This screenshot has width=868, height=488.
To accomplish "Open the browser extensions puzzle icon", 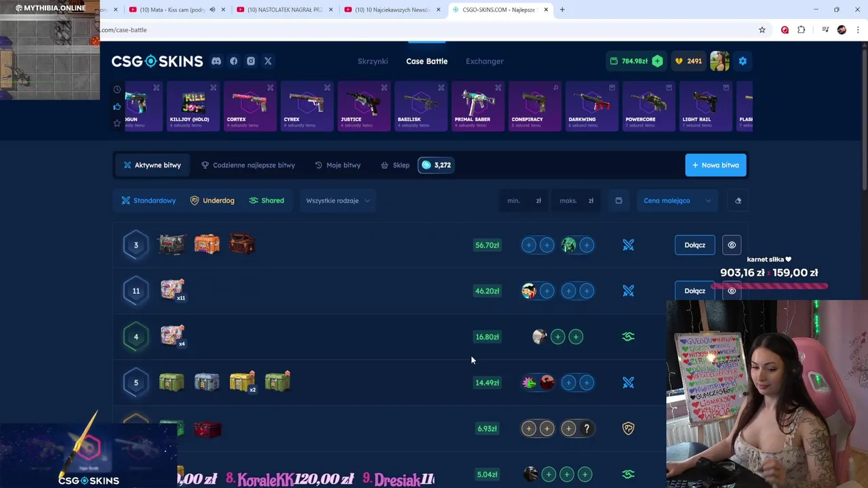I will [x=802, y=30].
